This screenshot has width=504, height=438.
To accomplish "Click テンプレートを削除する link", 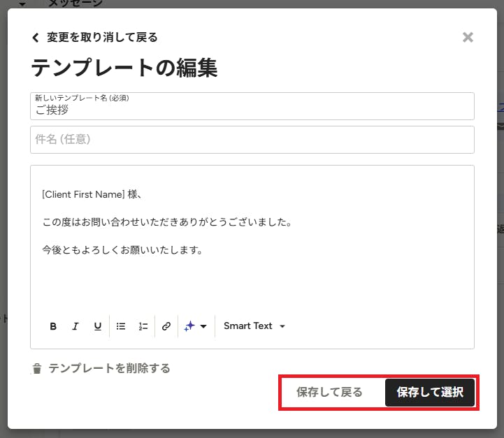I will pyautogui.click(x=109, y=368).
